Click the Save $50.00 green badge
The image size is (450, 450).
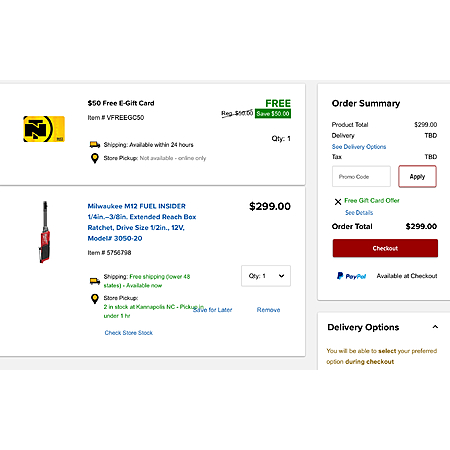tap(273, 114)
